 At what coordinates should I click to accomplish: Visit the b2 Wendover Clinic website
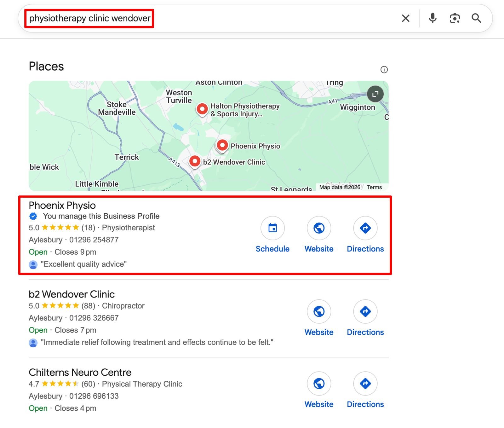click(x=319, y=311)
